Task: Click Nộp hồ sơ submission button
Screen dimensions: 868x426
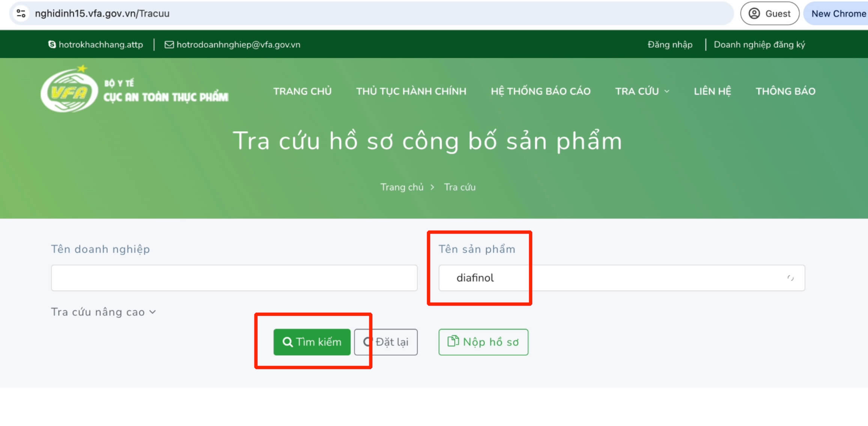Action: (x=482, y=342)
